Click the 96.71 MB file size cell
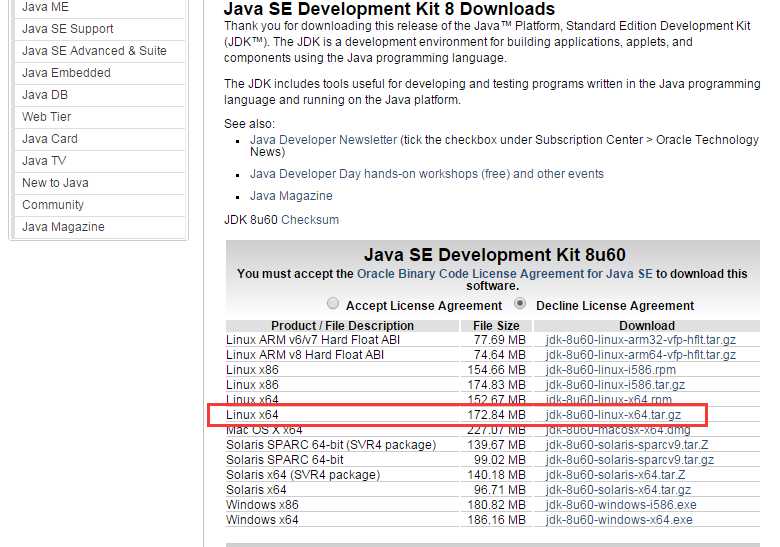780x547 pixels. 499,489
